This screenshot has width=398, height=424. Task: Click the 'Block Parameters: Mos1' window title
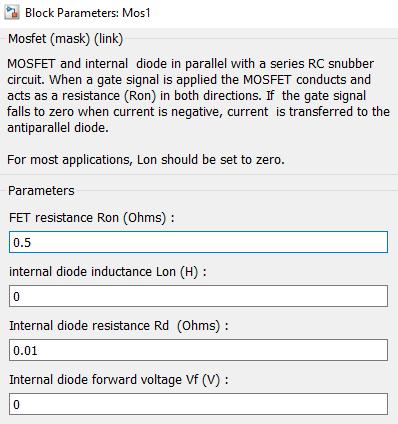[x=88, y=13]
